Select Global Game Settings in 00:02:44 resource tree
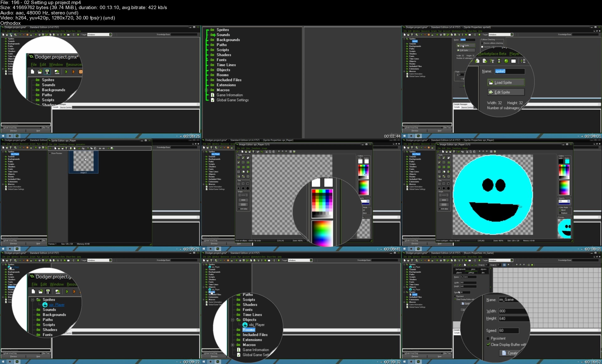The height and width of the screenshot is (364, 602). pos(232,100)
